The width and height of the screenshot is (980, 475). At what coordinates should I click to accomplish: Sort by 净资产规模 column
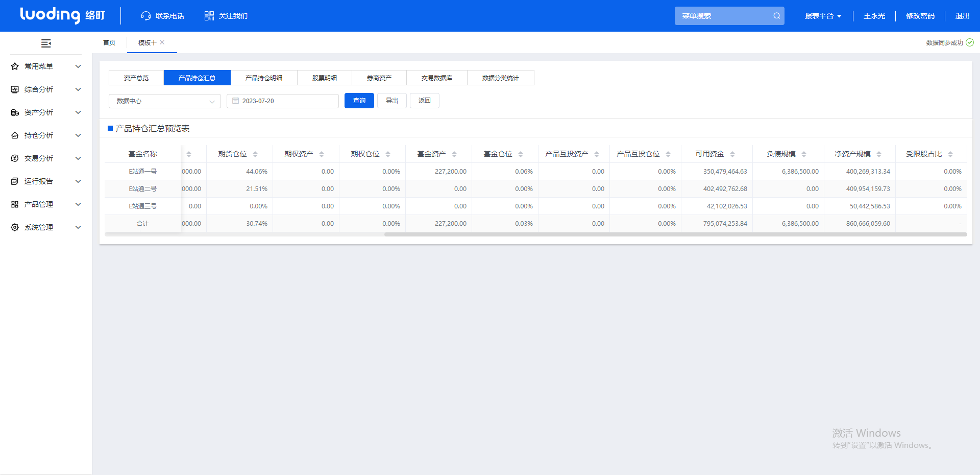[x=879, y=154]
